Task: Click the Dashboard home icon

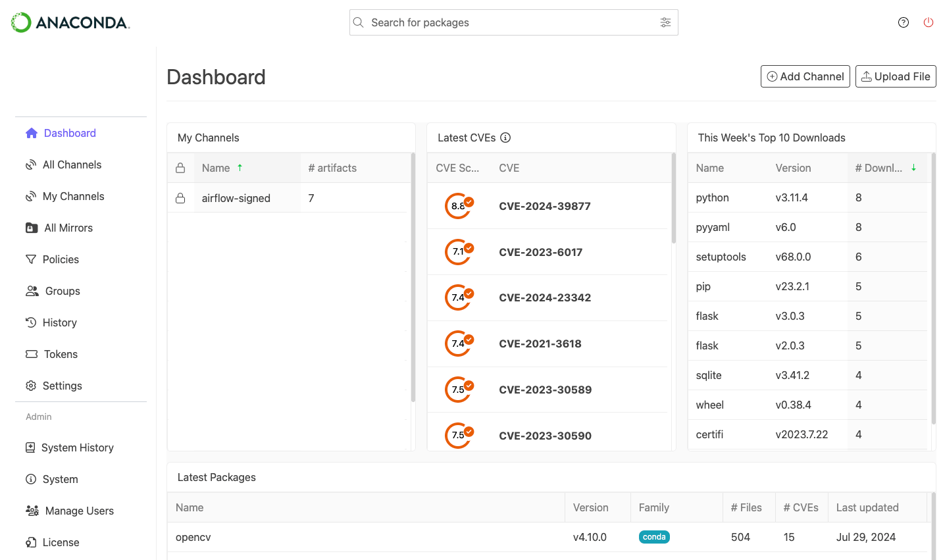Action: [x=32, y=133]
